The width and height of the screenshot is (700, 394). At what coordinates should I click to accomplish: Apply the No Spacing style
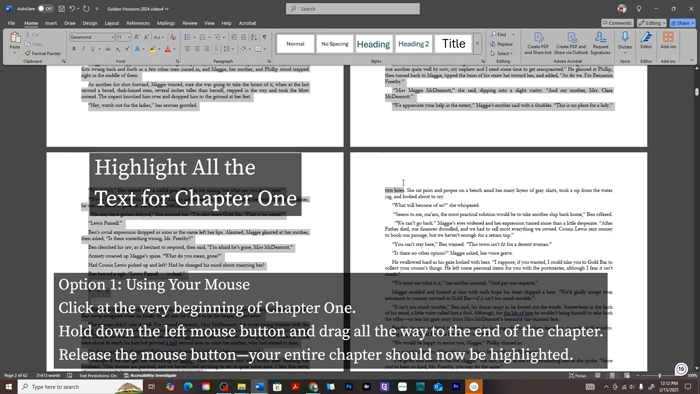335,44
